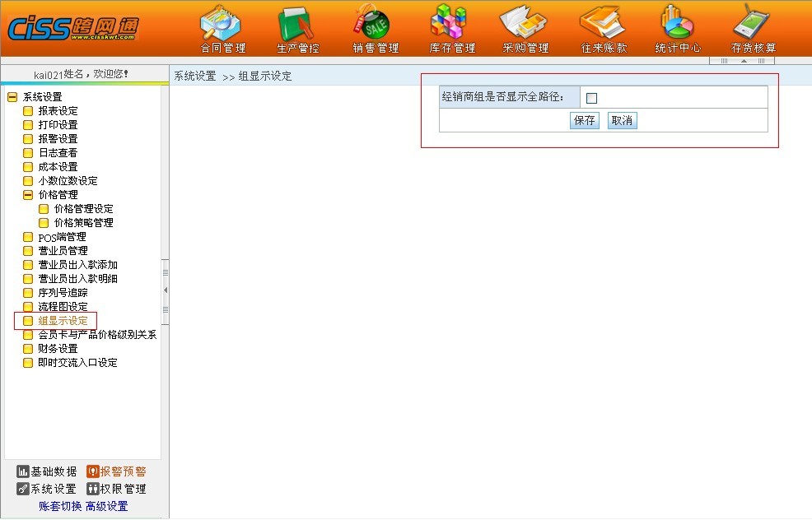The width and height of the screenshot is (812, 520).
Task: Enable the 经销商组是否显示全路径 checkbox
Action: 591,98
